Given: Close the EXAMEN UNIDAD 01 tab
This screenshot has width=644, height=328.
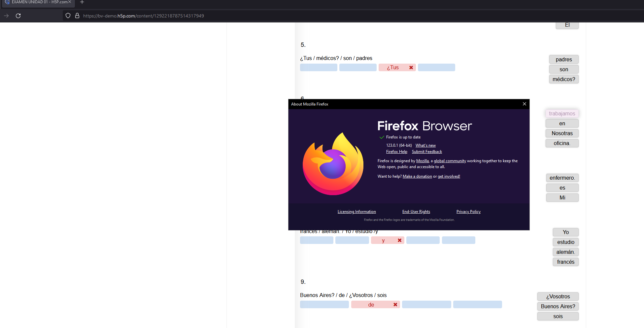Looking at the screenshot, I should 70,2.
